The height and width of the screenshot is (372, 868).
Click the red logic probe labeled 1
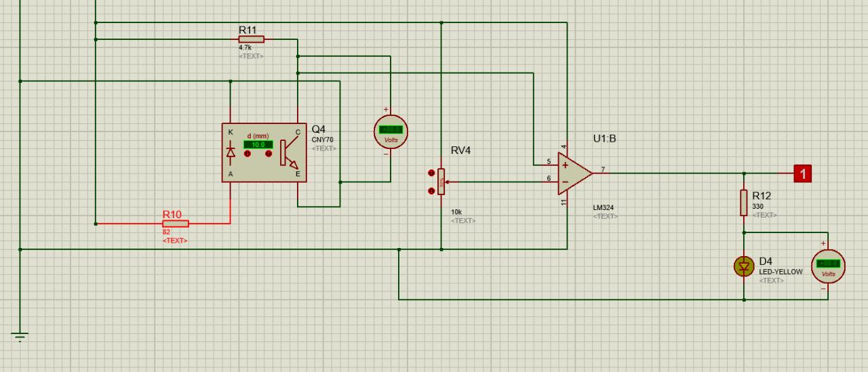(x=803, y=173)
